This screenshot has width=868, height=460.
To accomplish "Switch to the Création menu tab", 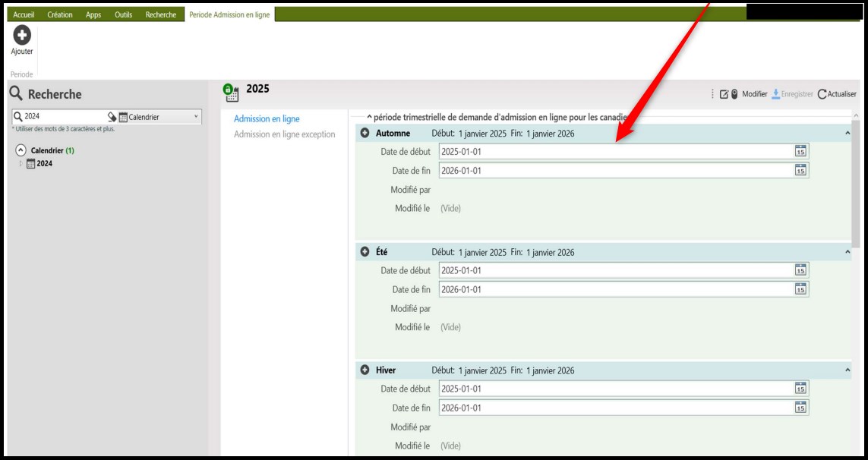I will [60, 14].
